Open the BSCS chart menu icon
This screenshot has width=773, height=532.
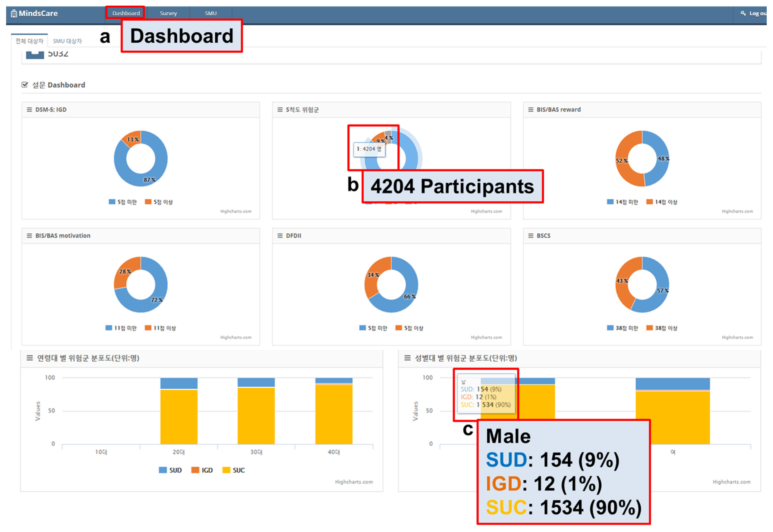click(x=531, y=236)
